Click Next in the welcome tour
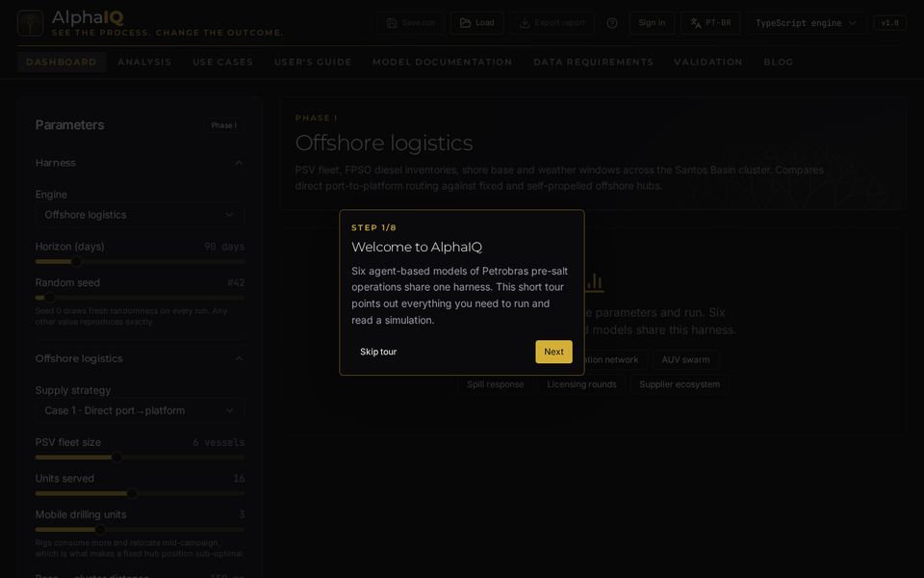924x578 pixels. coord(553,352)
